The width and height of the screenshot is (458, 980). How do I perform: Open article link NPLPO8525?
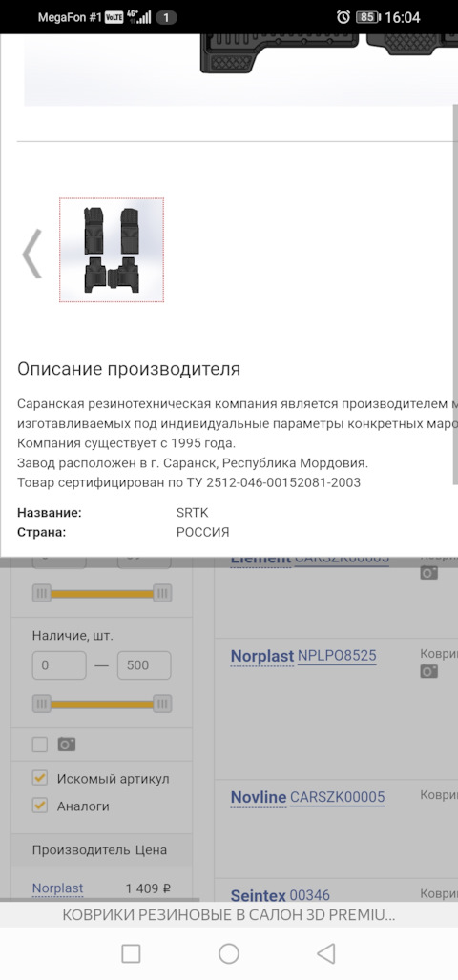(337, 656)
